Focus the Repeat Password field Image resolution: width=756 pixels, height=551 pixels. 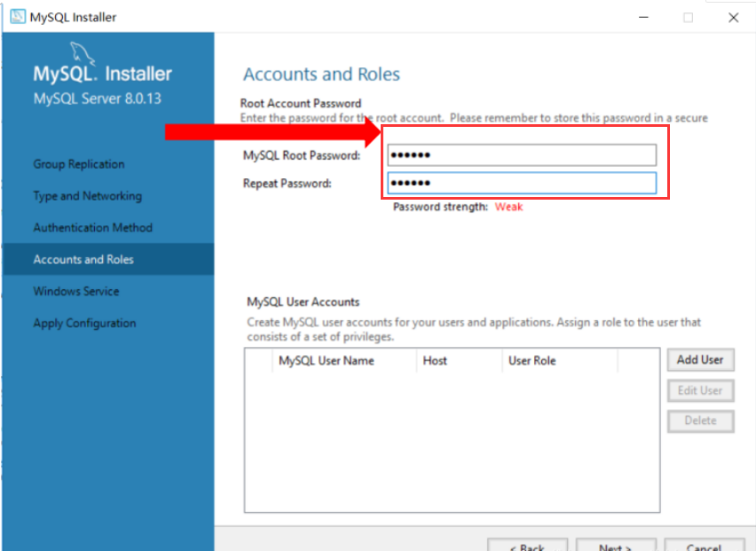(x=522, y=183)
